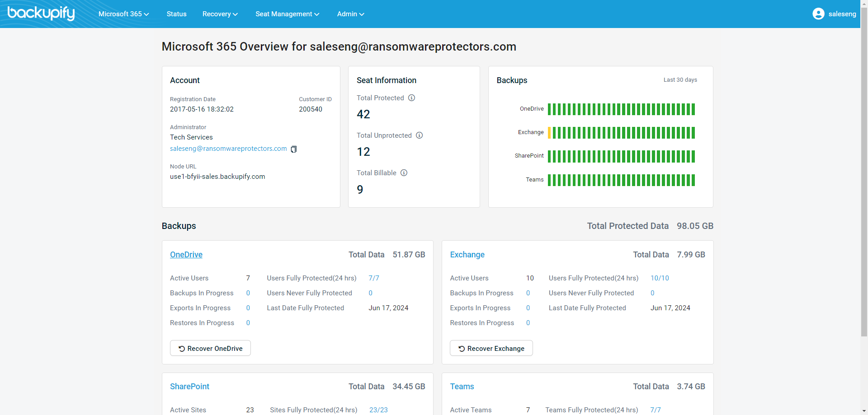Click the vertical page scrollbar
Image resolution: width=868 pixels, height=415 pixels.
pyautogui.click(x=864, y=181)
